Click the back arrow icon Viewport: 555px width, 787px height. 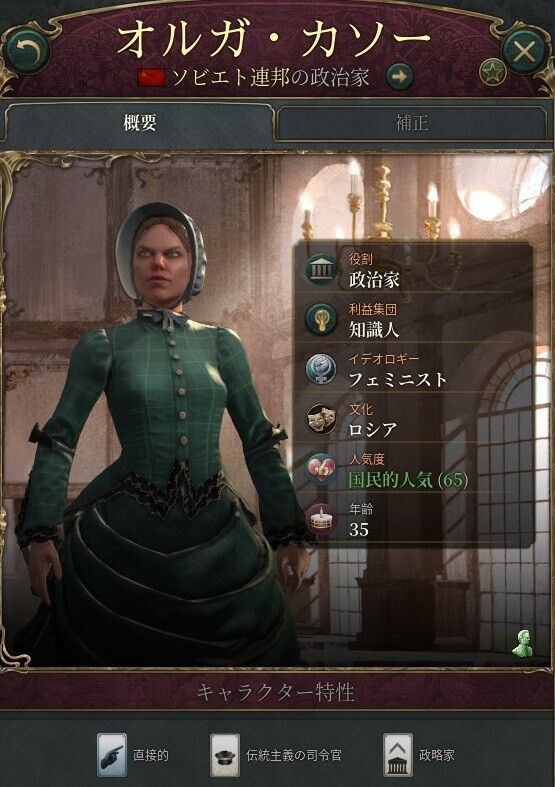(x=28, y=50)
